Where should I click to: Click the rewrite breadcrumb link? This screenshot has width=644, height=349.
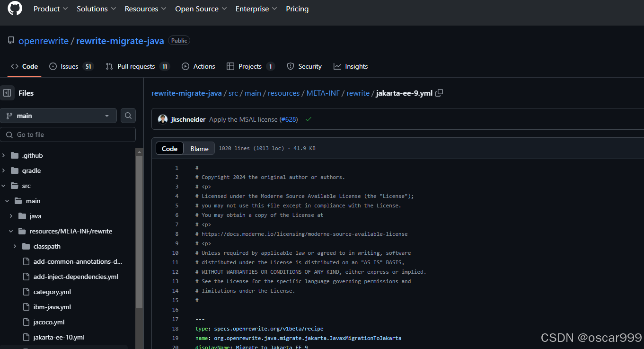358,93
